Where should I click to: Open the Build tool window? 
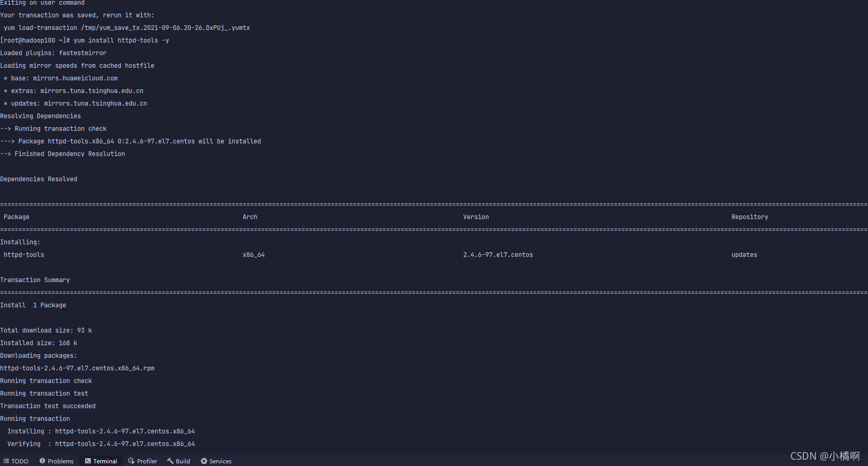click(x=179, y=461)
